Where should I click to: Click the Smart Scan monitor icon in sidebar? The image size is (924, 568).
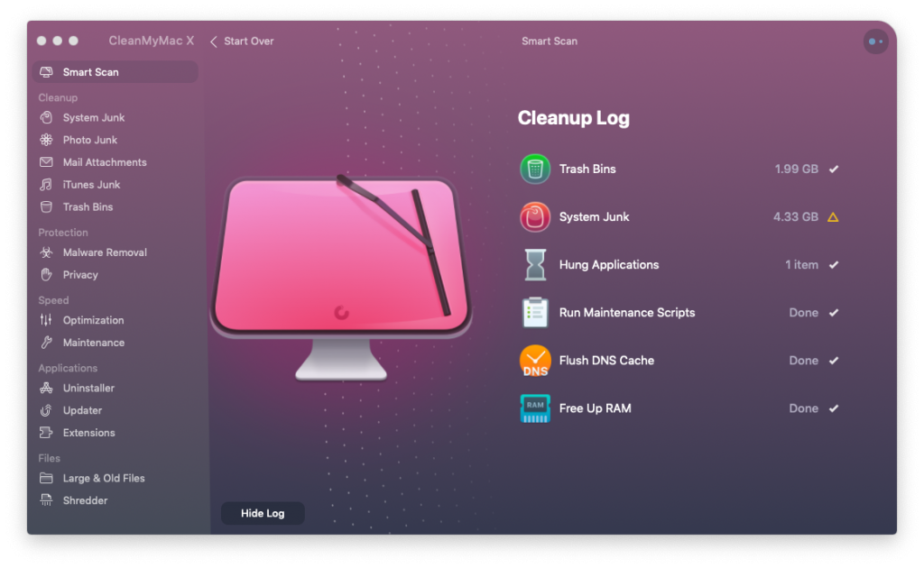coord(46,72)
